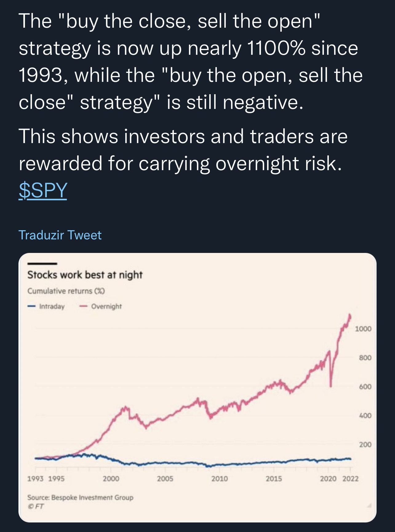Open the $SPY cashtag link
The height and width of the screenshot is (532, 395).
coord(43,190)
